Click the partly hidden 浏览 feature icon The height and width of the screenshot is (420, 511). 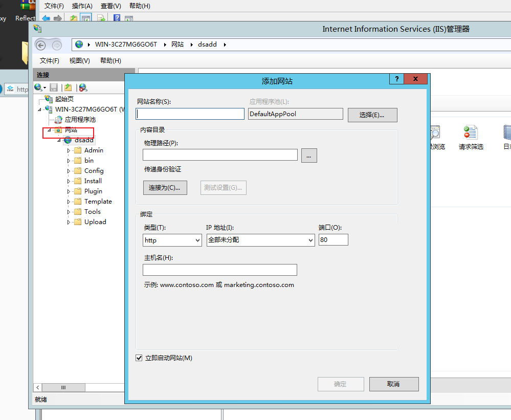[435, 133]
